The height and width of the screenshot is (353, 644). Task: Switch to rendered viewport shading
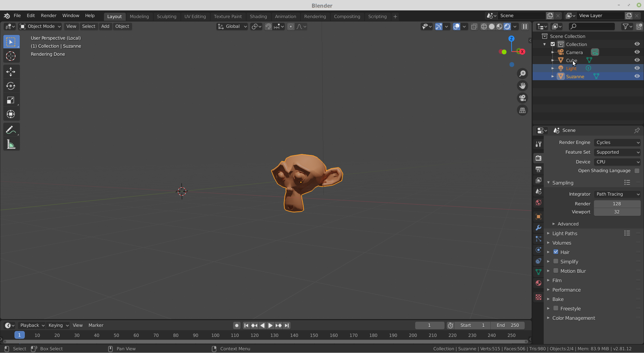(x=507, y=27)
